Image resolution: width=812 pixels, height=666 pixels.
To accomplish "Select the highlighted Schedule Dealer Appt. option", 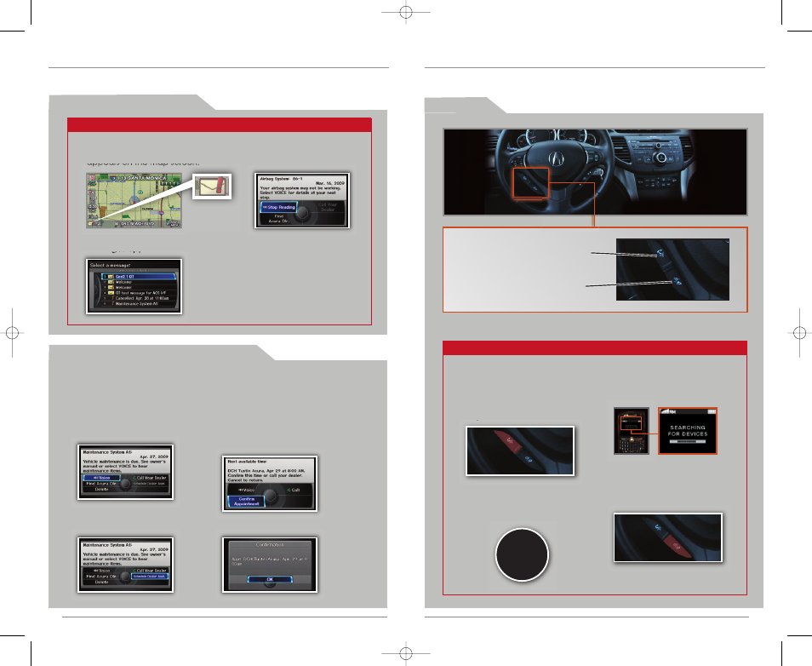I will coord(148,575).
